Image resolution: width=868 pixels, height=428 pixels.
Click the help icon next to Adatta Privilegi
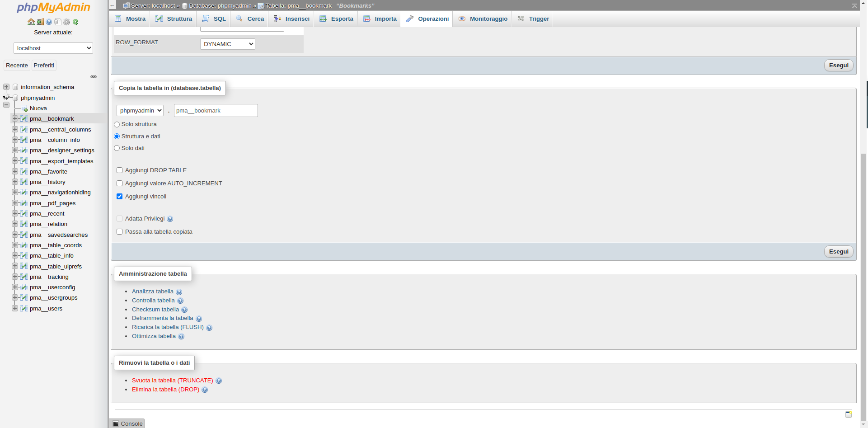170,219
